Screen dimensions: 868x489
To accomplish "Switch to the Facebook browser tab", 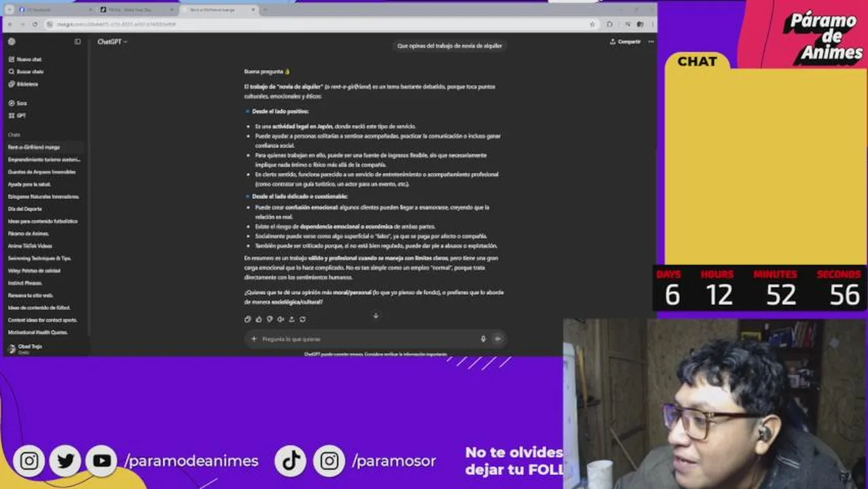I will 54,10.
